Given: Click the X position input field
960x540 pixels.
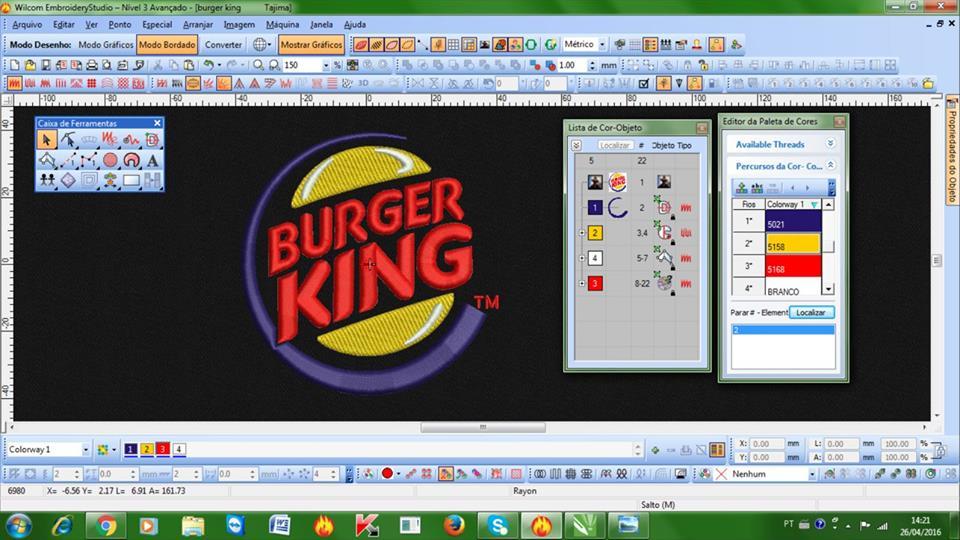Looking at the screenshot, I should (x=767, y=443).
